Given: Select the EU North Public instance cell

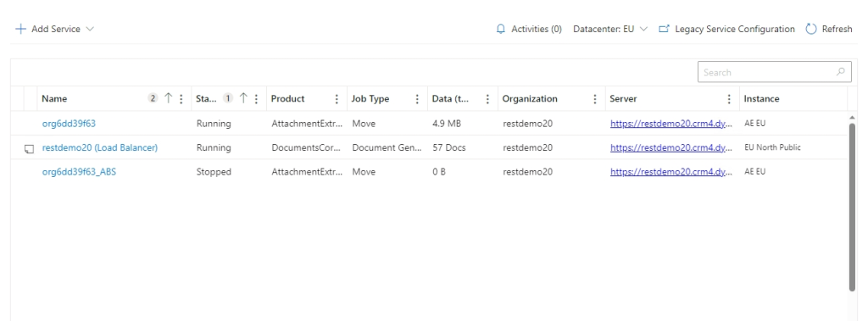Looking at the screenshot, I should 772,147.
